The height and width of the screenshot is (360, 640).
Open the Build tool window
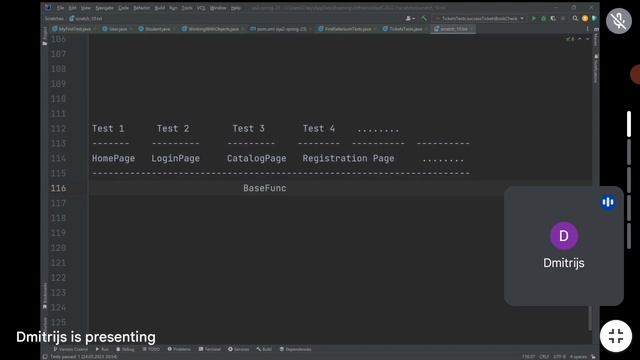click(x=264, y=349)
